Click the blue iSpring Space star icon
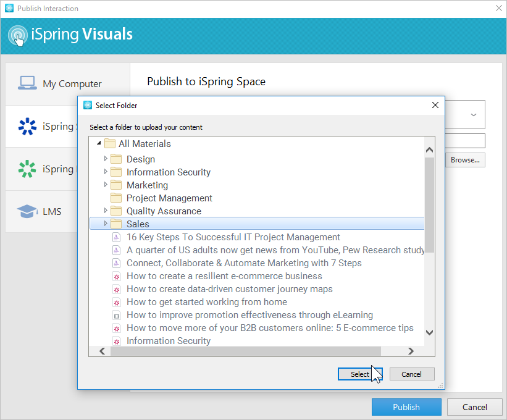The width and height of the screenshot is (507, 420). click(x=27, y=126)
